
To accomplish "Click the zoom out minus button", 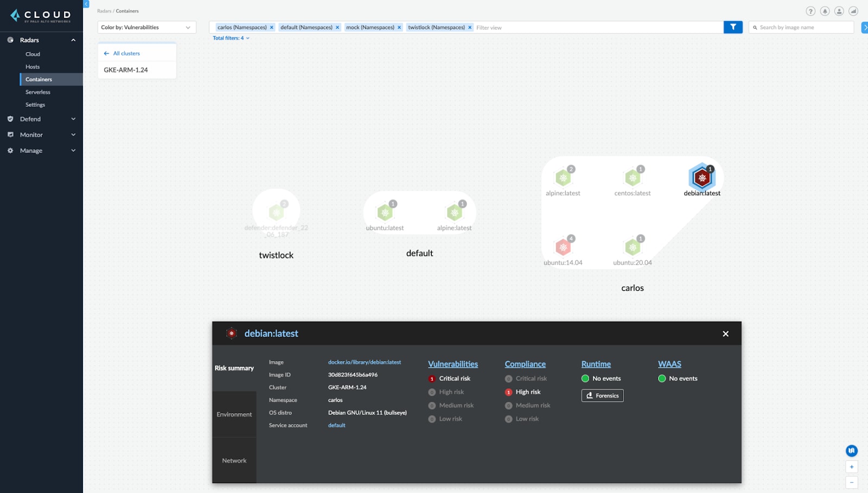I will (852, 482).
